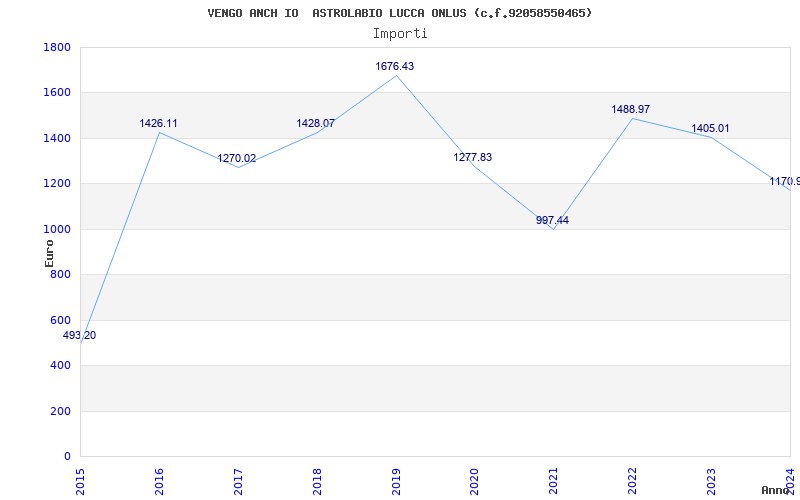Click the y-axis label 200

coord(61,411)
